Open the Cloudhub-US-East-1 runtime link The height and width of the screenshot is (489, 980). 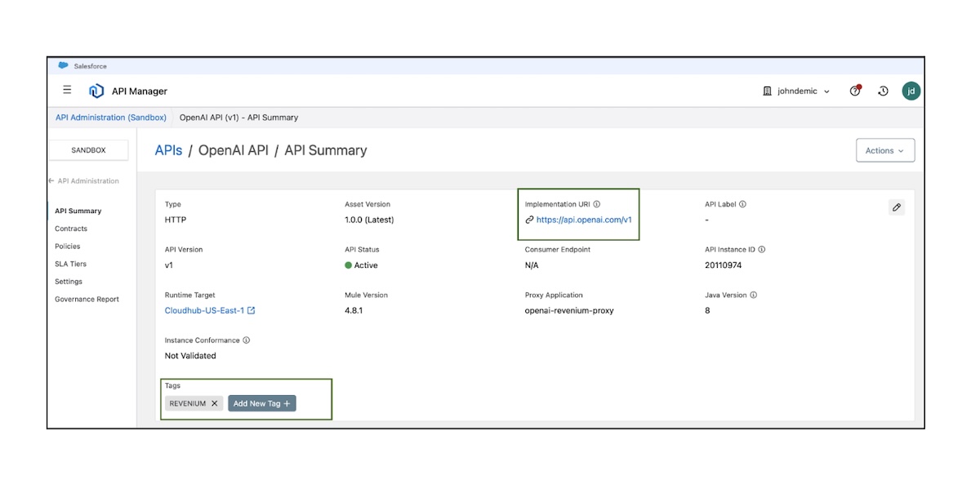[x=204, y=310]
